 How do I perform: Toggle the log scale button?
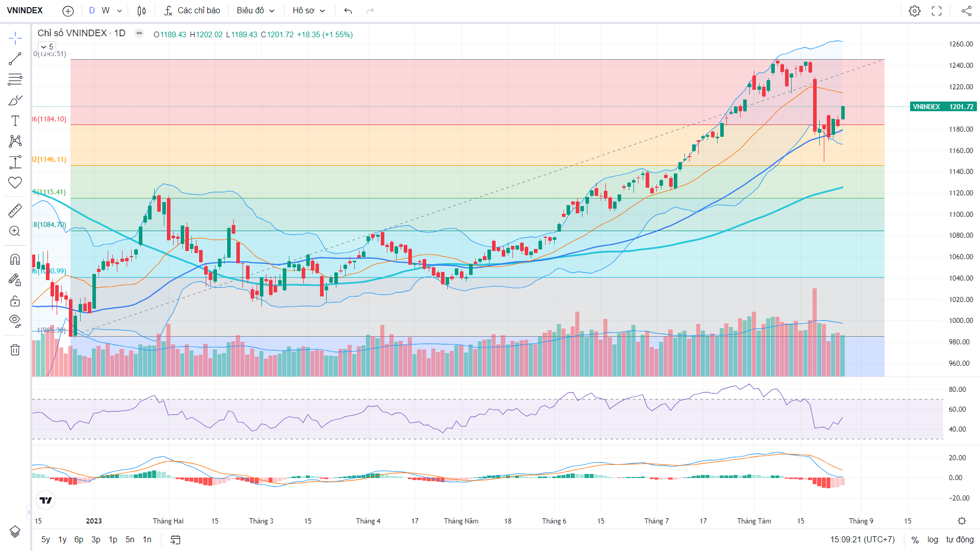click(933, 540)
